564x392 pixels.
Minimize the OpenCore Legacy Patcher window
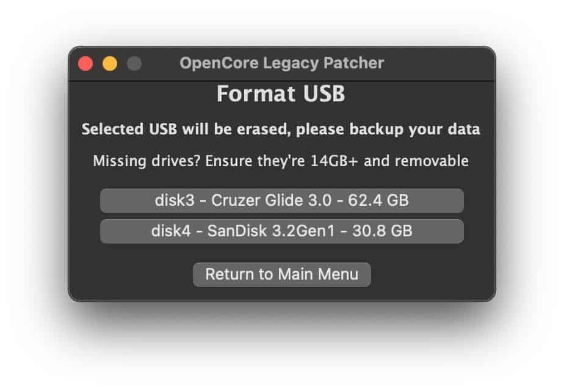109,63
